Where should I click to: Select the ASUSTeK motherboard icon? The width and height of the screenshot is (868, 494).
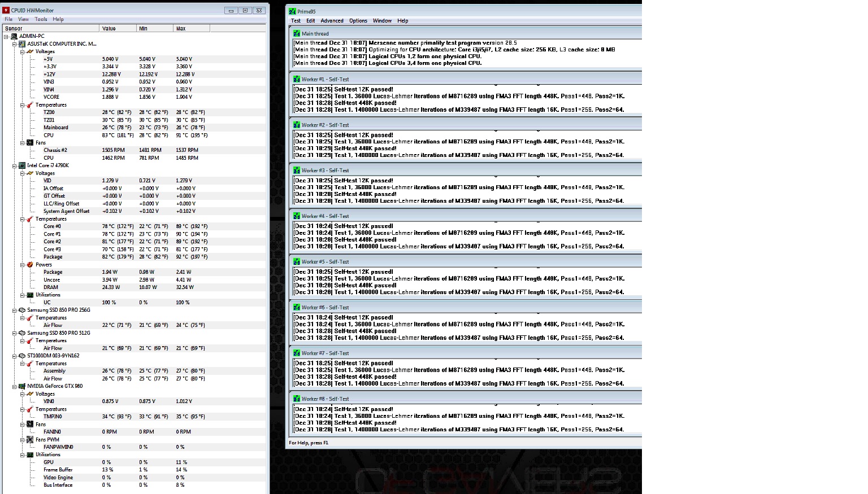pyautogui.click(x=22, y=43)
